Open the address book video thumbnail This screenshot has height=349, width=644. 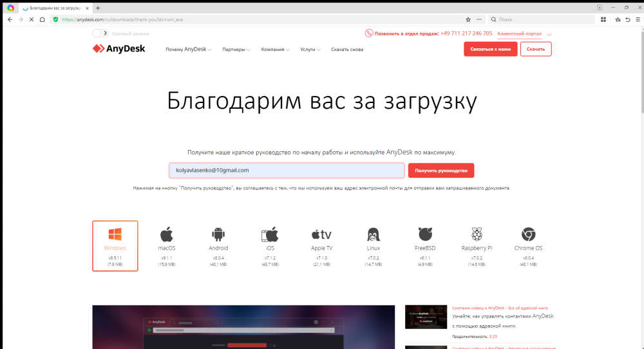point(426,317)
